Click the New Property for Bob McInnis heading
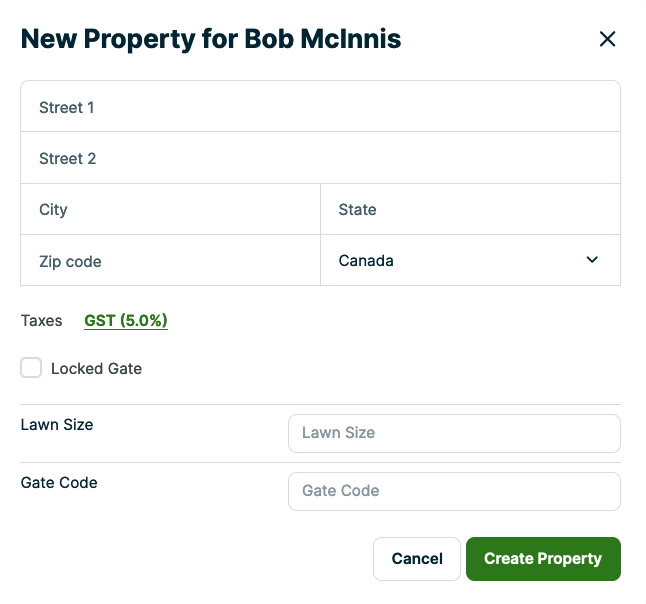The image size is (646, 604). 211,39
